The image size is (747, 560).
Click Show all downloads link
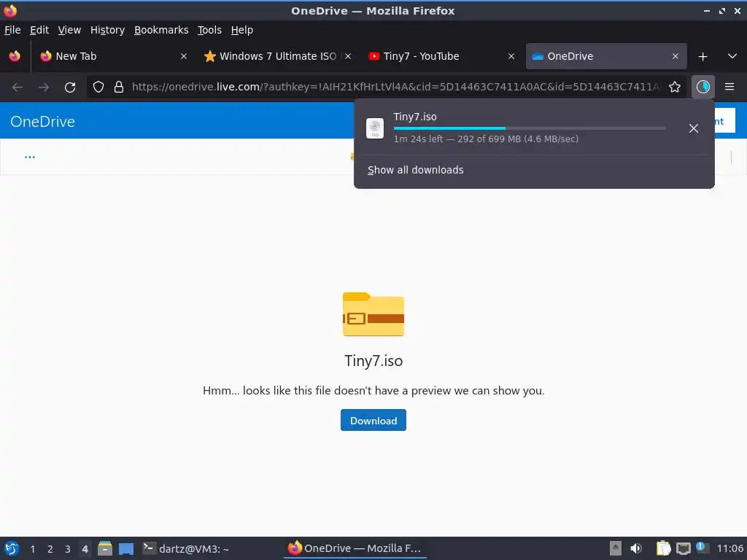(415, 170)
